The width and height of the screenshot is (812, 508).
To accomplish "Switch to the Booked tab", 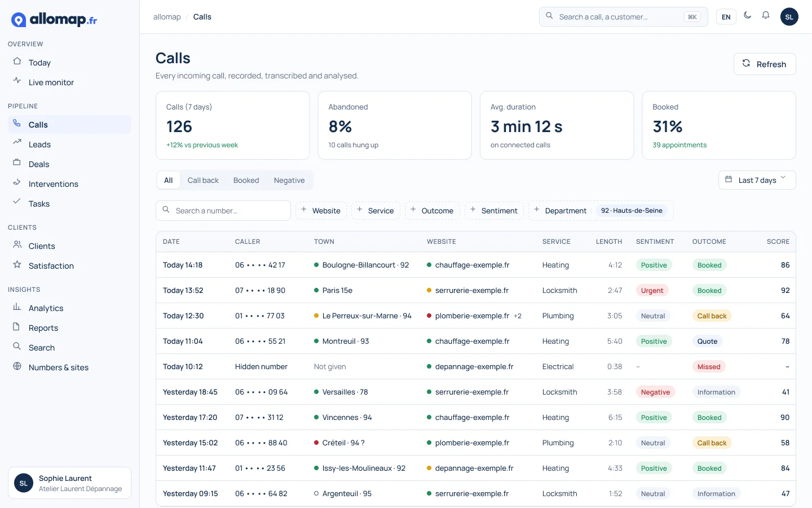I will (246, 180).
